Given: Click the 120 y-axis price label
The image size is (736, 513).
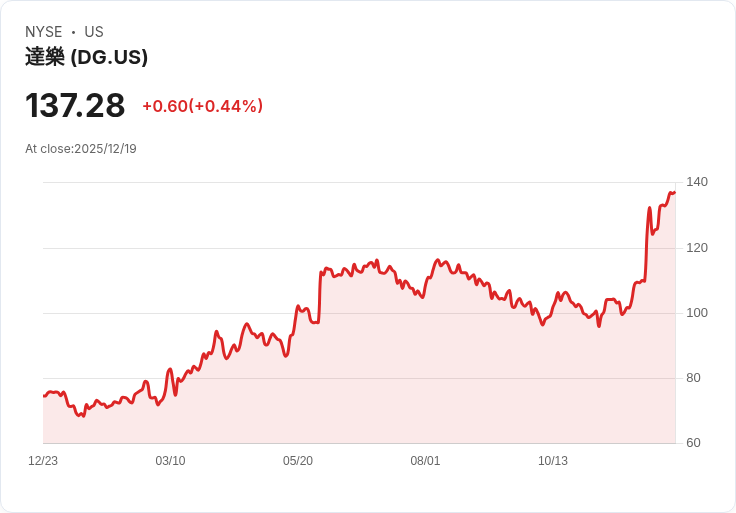Looking at the screenshot, I should (x=697, y=247).
